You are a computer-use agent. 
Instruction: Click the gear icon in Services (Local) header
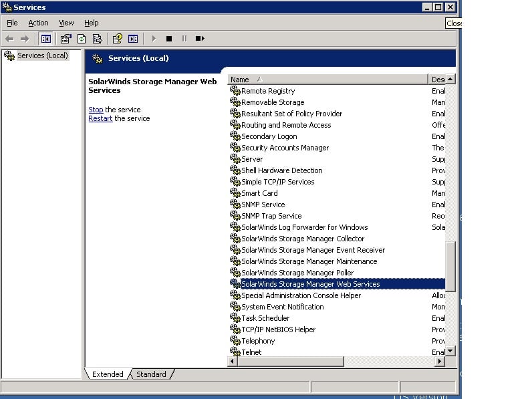[x=98, y=58]
